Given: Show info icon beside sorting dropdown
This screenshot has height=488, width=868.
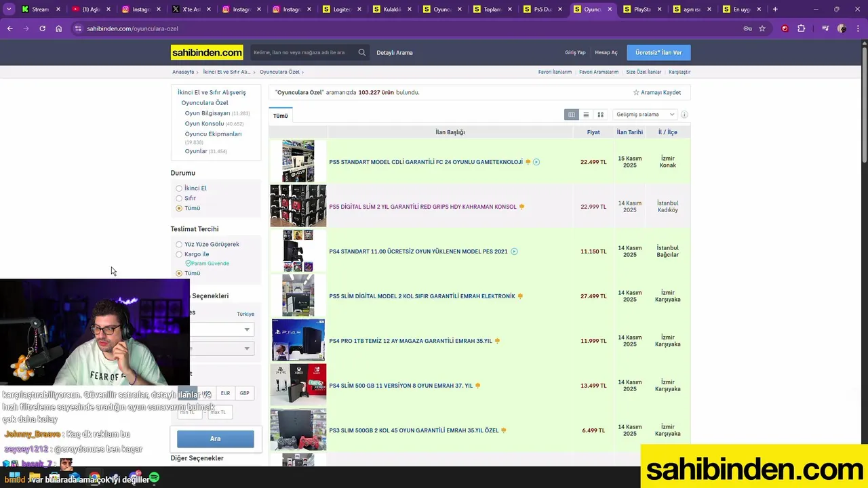Looking at the screenshot, I should [x=684, y=115].
